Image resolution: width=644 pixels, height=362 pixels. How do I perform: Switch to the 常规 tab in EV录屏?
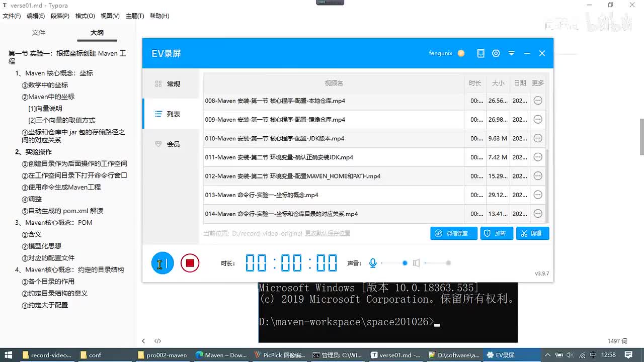171,84
